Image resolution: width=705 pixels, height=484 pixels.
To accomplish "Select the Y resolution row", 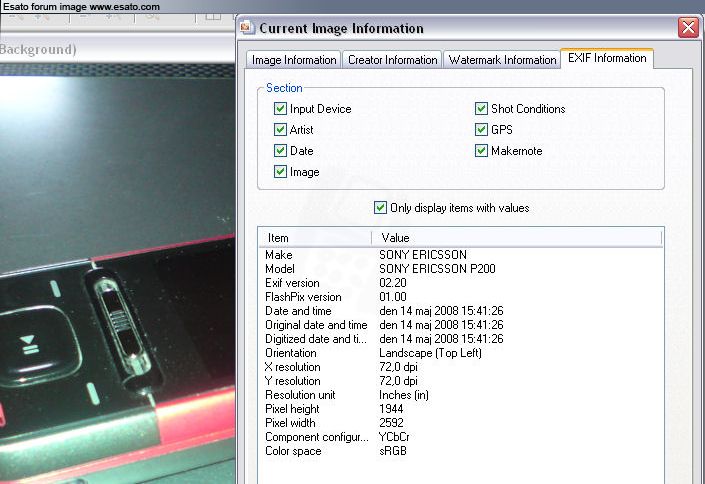I will click(461, 381).
